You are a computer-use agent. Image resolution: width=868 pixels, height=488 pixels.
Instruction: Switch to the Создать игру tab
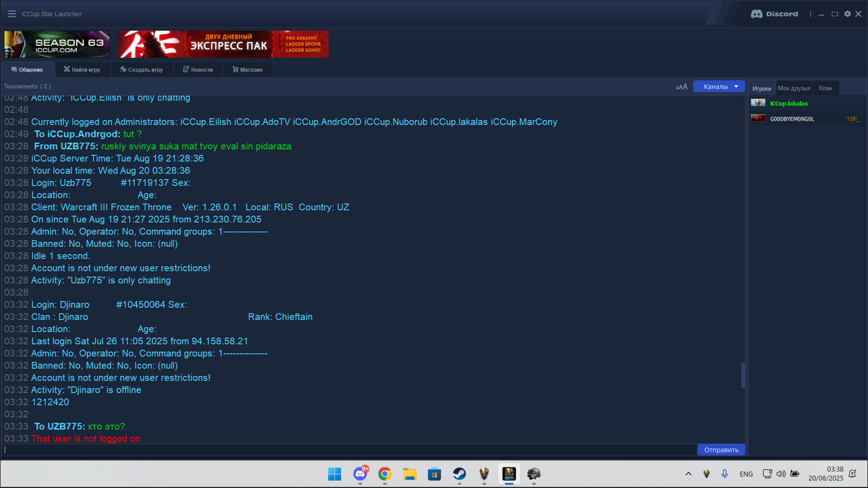[x=142, y=70]
